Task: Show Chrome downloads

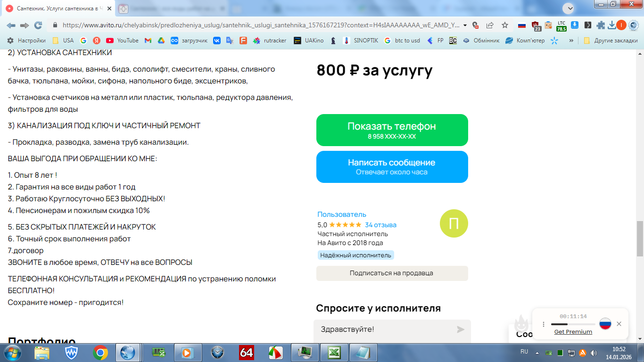Action: pyautogui.click(x=612, y=25)
